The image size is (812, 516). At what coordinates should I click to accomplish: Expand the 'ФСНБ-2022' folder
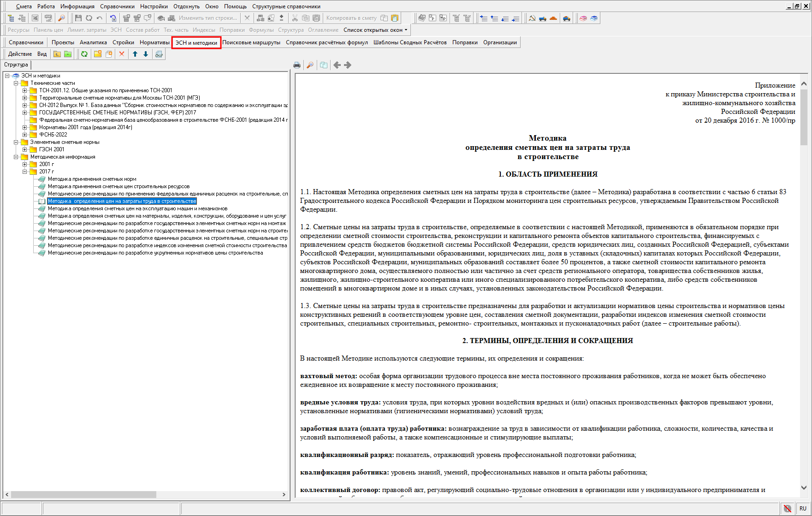25,135
